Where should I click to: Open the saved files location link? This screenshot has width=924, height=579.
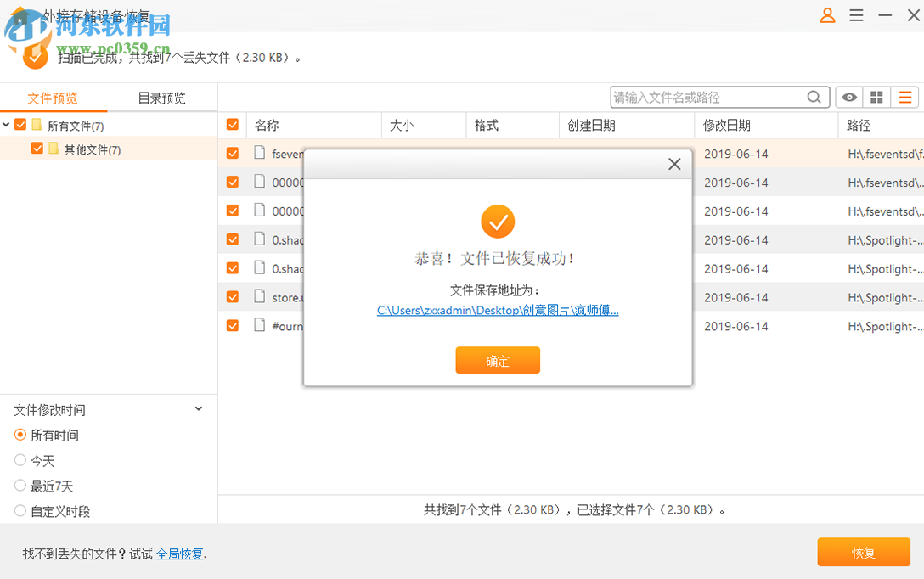[498, 311]
